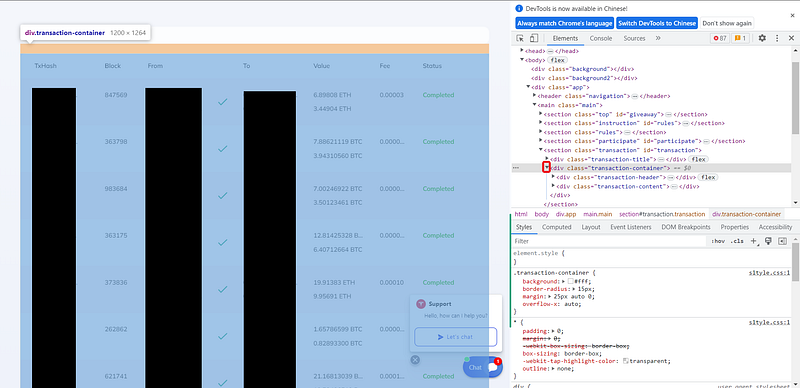
Task: Show more DevTools tabs chevron
Action: pyautogui.click(x=658, y=38)
